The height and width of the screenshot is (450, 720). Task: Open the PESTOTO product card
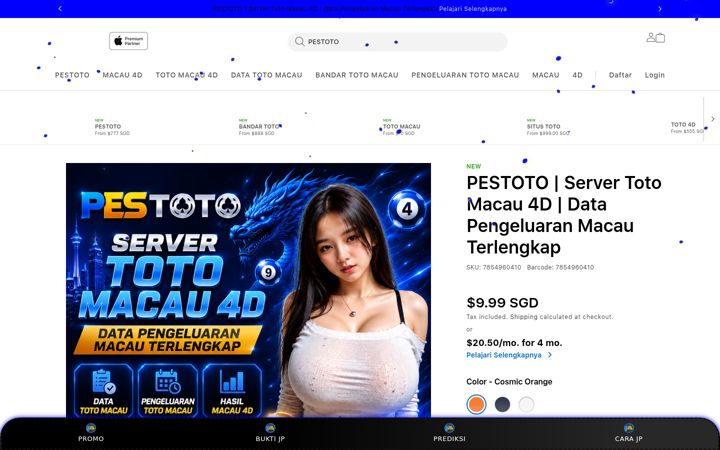point(112,126)
